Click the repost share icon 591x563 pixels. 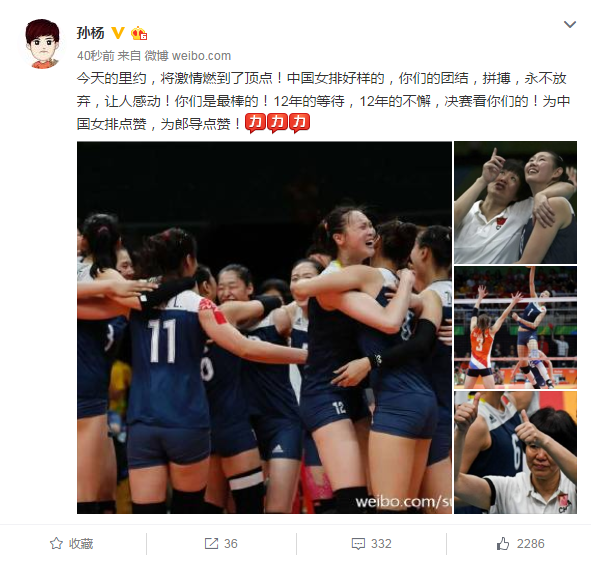point(211,543)
